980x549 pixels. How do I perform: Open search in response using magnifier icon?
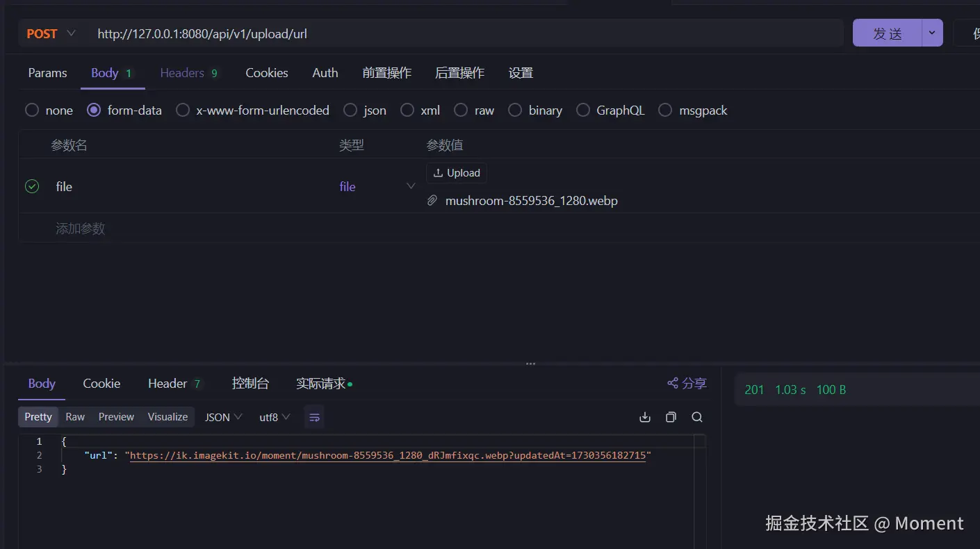697,417
